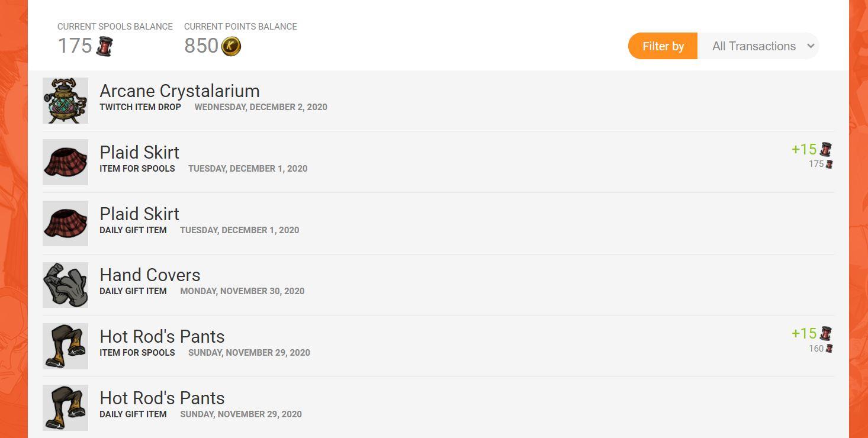The height and width of the screenshot is (438, 868).
Task: Click the spool icon beside the 175 balance
Action: [105, 46]
